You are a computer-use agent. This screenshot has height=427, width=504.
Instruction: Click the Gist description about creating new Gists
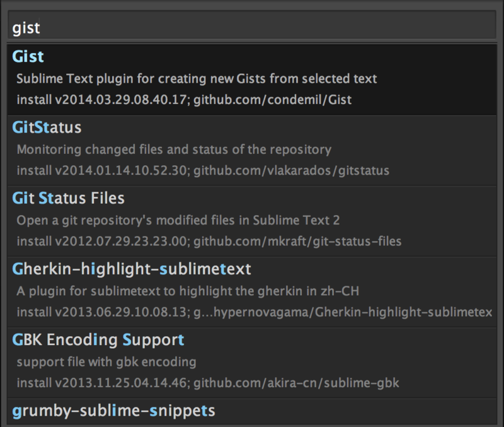coord(197,79)
